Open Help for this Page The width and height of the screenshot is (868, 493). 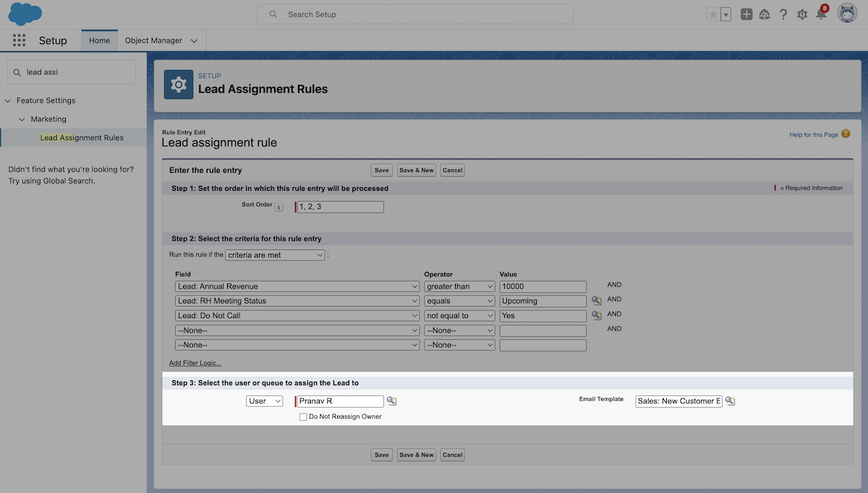[814, 134]
